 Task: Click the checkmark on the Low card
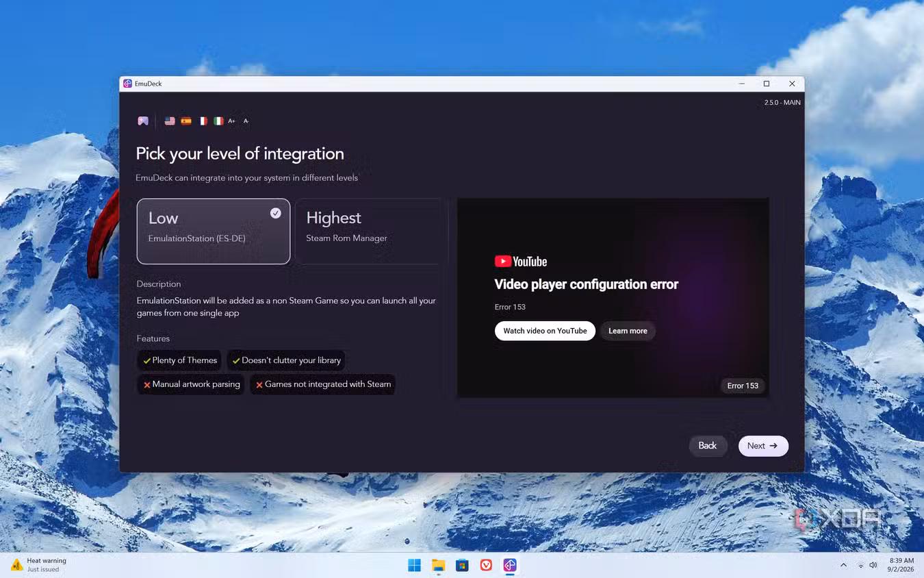[275, 213]
